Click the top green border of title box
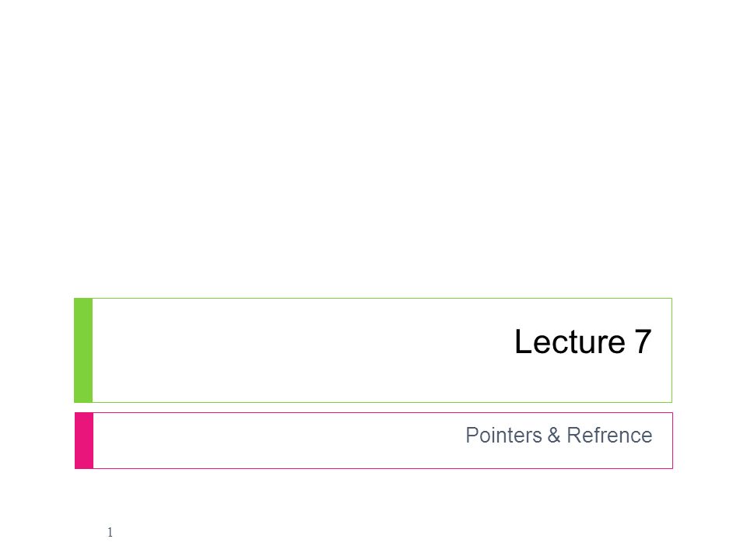 pyautogui.click(x=382, y=299)
